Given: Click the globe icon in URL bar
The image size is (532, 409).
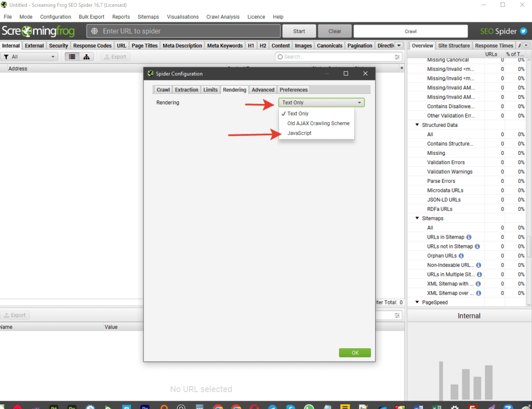Looking at the screenshot, I should (x=95, y=31).
